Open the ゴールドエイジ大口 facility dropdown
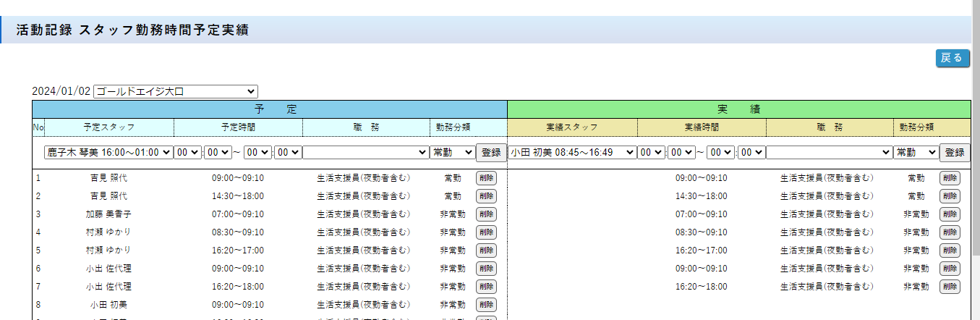Viewport: 980px width, 320px height. [x=175, y=91]
